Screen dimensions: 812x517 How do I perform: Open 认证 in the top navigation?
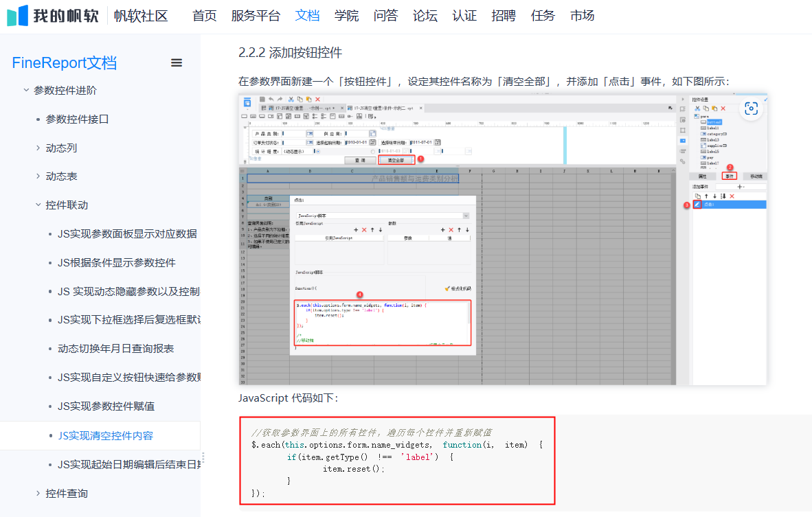tap(464, 16)
